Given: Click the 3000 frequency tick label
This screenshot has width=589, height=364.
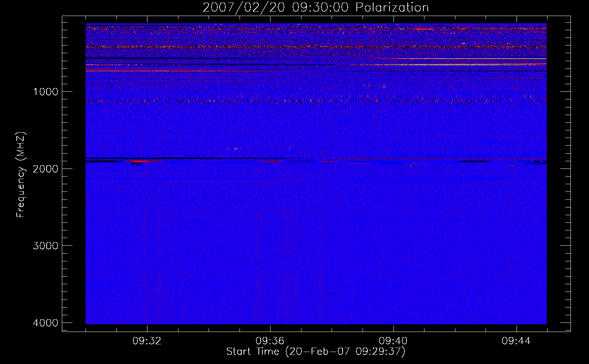Looking at the screenshot, I should [46, 246].
